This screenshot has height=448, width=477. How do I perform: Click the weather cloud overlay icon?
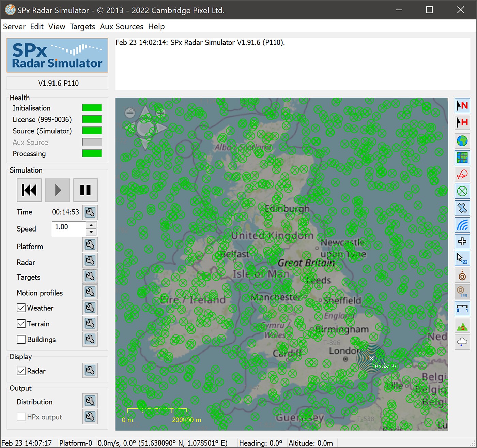pyautogui.click(x=462, y=342)
